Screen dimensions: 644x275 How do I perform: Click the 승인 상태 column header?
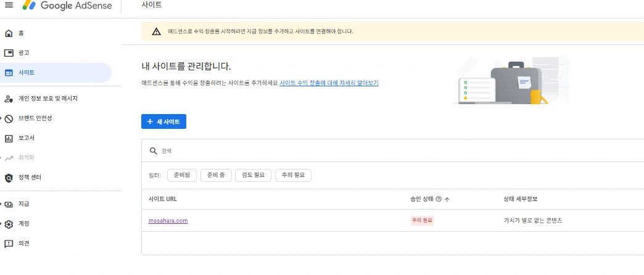coord(421,199)
